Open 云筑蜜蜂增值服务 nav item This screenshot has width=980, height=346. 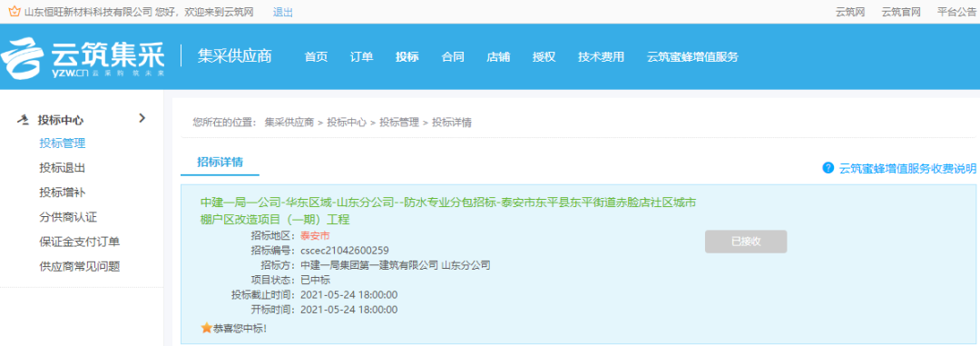693,57
